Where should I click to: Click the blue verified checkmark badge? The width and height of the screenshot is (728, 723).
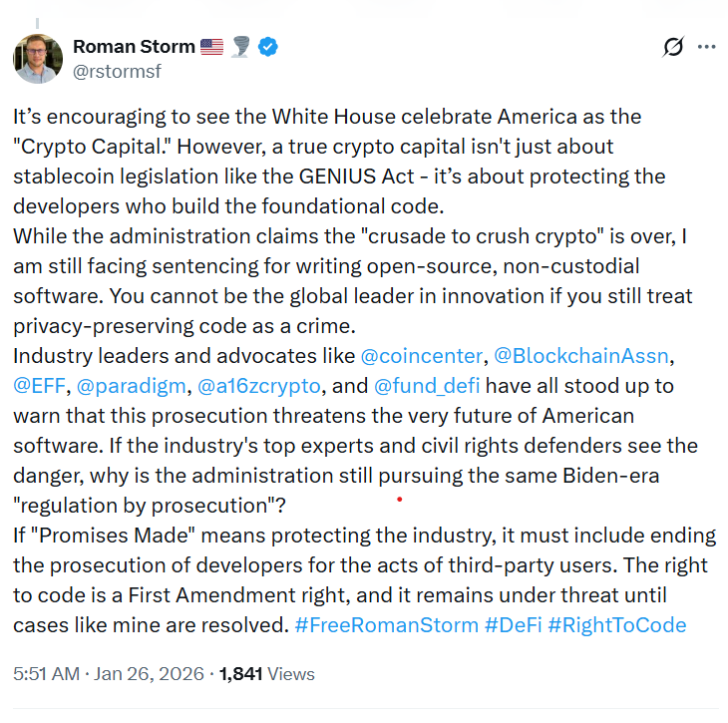click(x=268, y=47)
